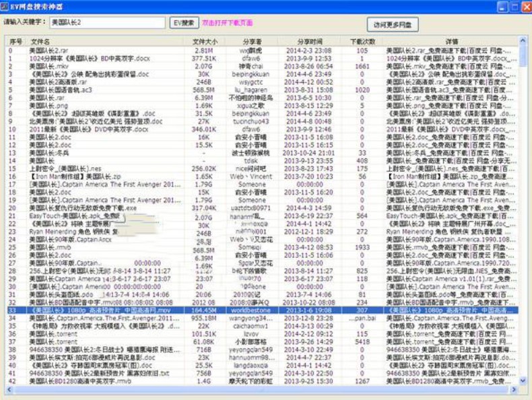Viewport: 532px width, 400px height.
Task: Click share time 2014-2-3 23:08
Action: (x=308, y=51)
